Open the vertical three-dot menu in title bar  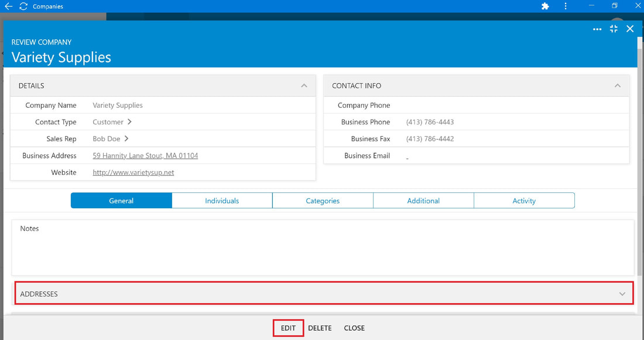566,6
